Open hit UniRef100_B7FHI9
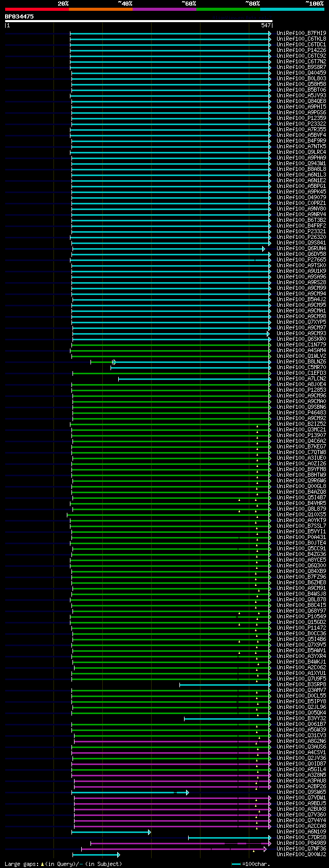 pos(301,33)
